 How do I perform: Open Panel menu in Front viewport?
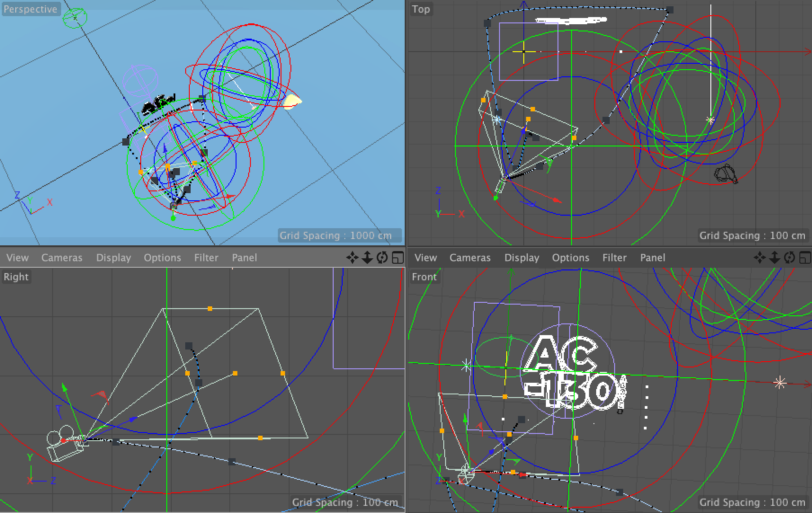click(x=653, y=258)
